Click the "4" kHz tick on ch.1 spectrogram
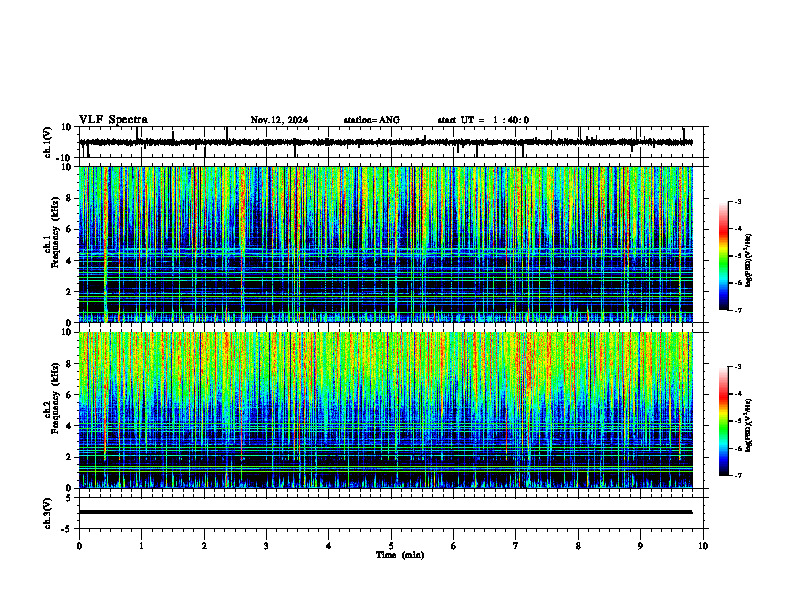The width and height of the screenshot is (792, 612). 69,261
